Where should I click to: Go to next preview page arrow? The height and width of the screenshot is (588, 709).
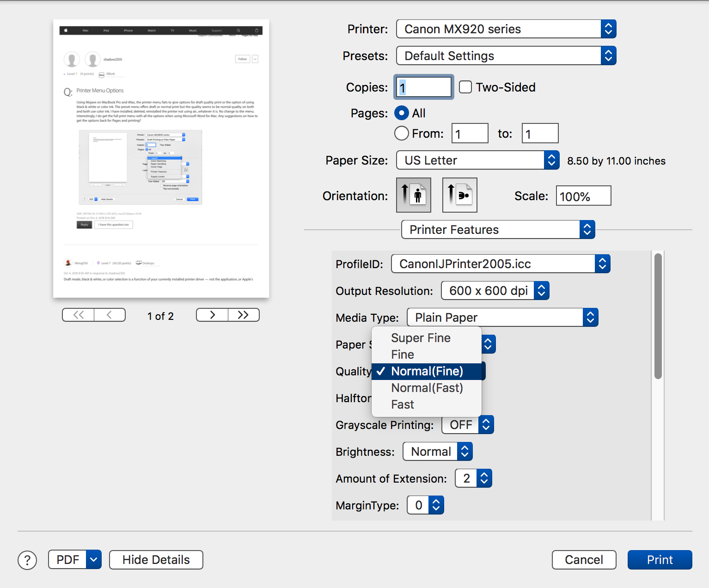click(212, 315)
